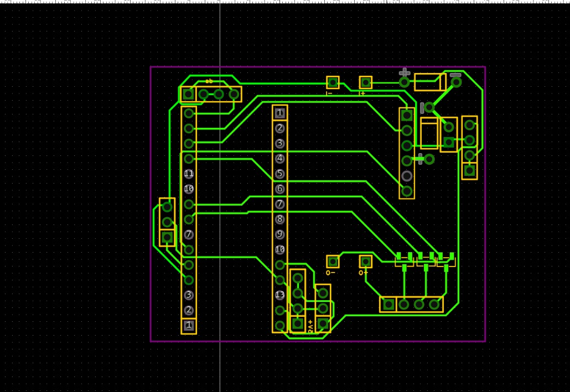The image size is (570, 392).
Task: Click the square pad above the O- label
Action: pos(333,262)
